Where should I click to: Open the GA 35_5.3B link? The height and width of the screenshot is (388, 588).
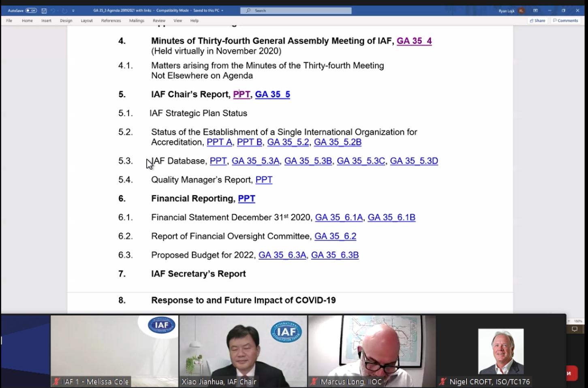pyautogui.click(x=308, y=161)
